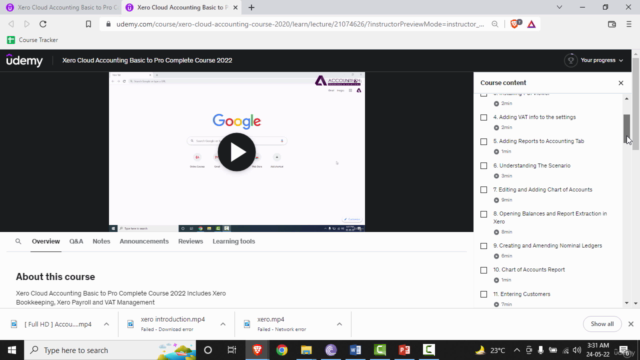Check lecture 9 Creating and Amending Nominal Ledgers

tap(484, 246)
